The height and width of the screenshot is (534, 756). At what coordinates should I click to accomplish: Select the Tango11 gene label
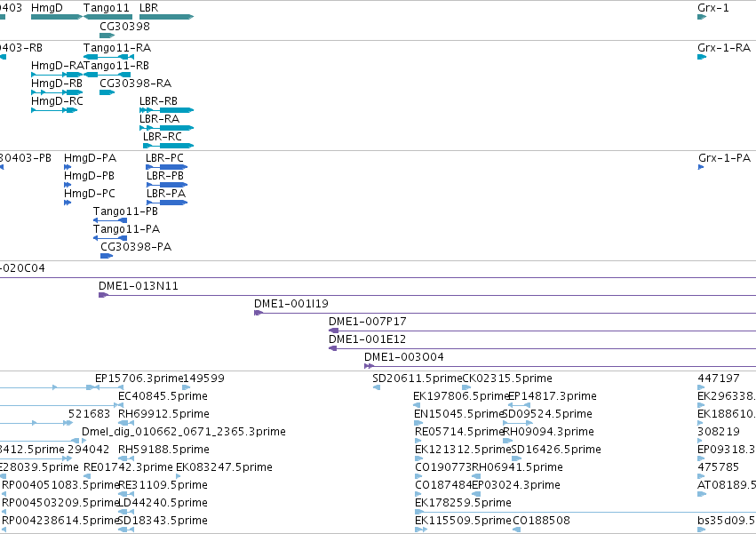pos(106,8)
